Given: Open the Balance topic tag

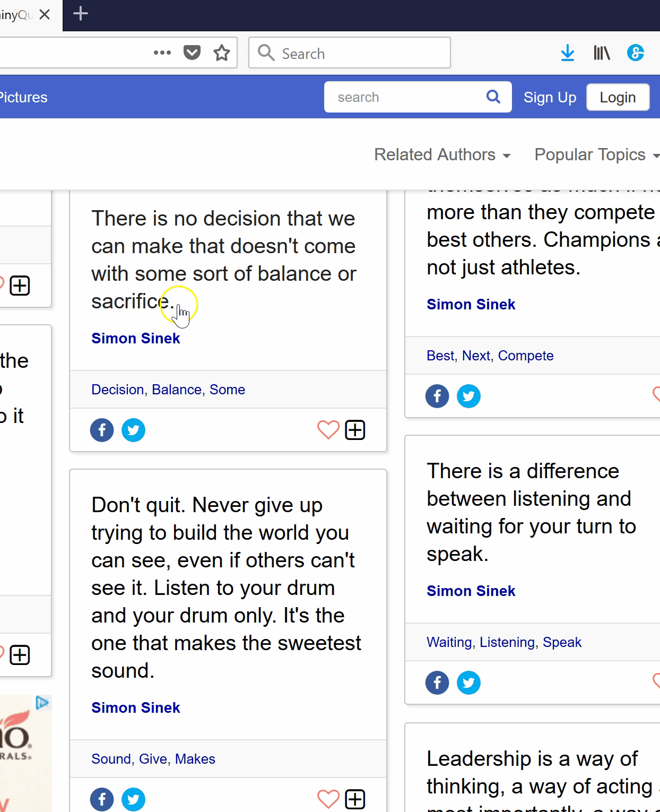Looking at the screenshot, I should point(177,390).
